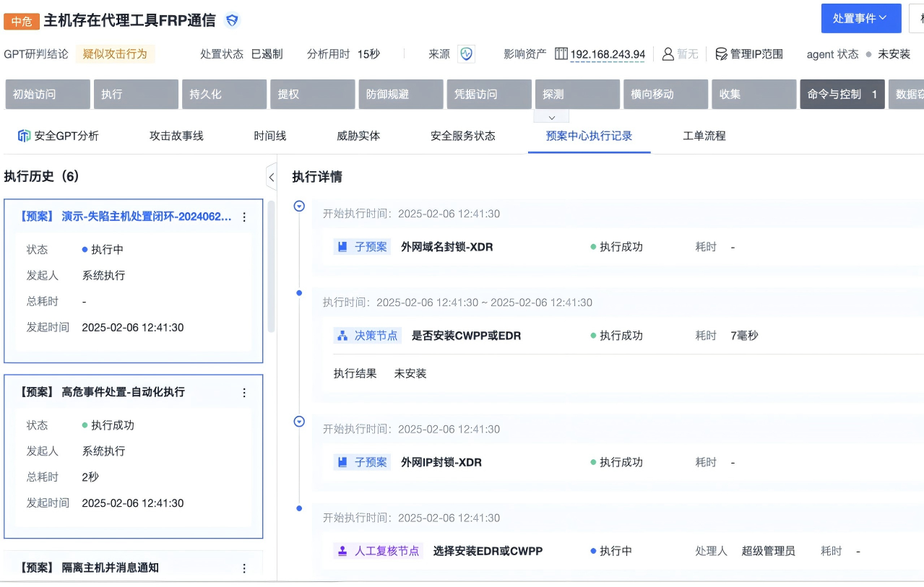The height and width of the screenshot is (587, 924).
Task: Expand the attack chain row via the chevron
Action: pyautogui.click(x=551, y=116)
